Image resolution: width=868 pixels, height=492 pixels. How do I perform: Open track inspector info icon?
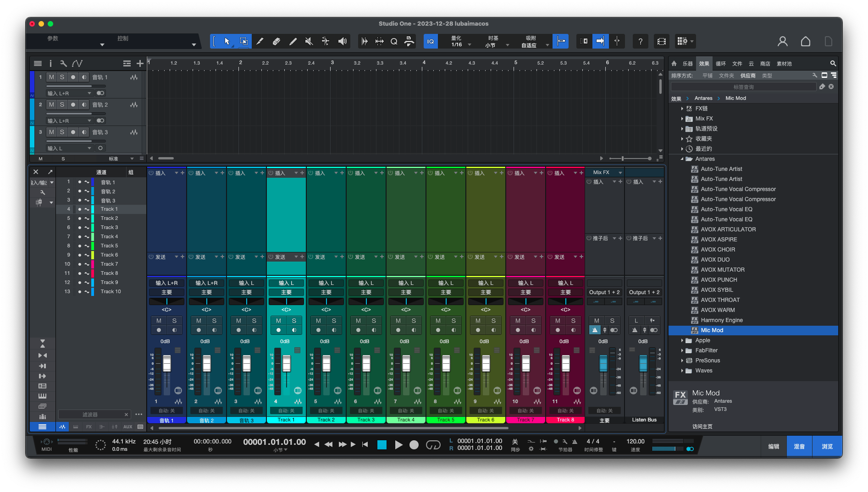50,64
